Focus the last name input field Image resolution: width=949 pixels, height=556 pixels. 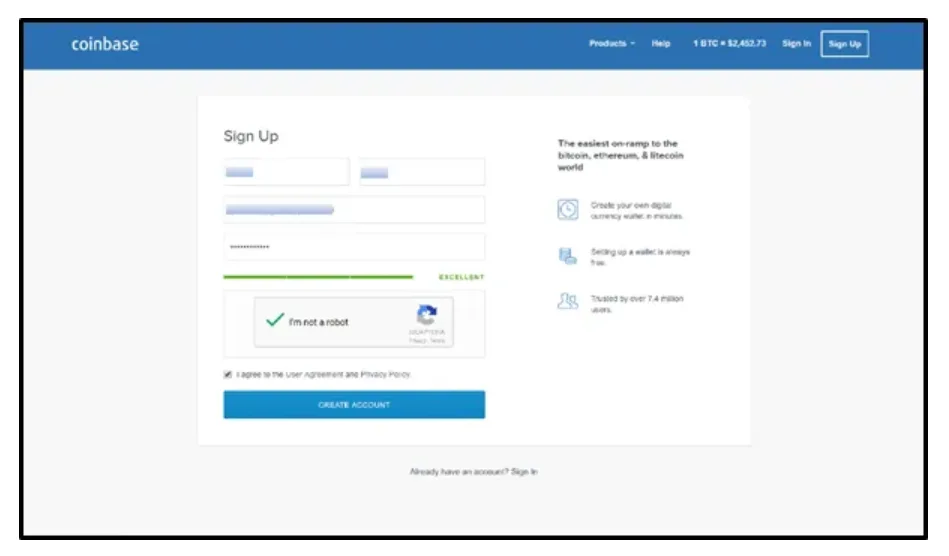pos(422,172)
